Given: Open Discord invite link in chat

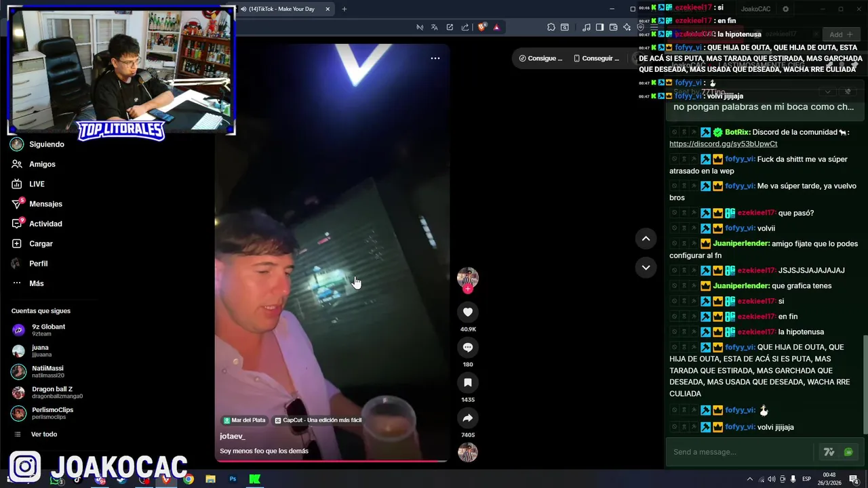Looking at the screenshot, I should (x=723, y=144).
